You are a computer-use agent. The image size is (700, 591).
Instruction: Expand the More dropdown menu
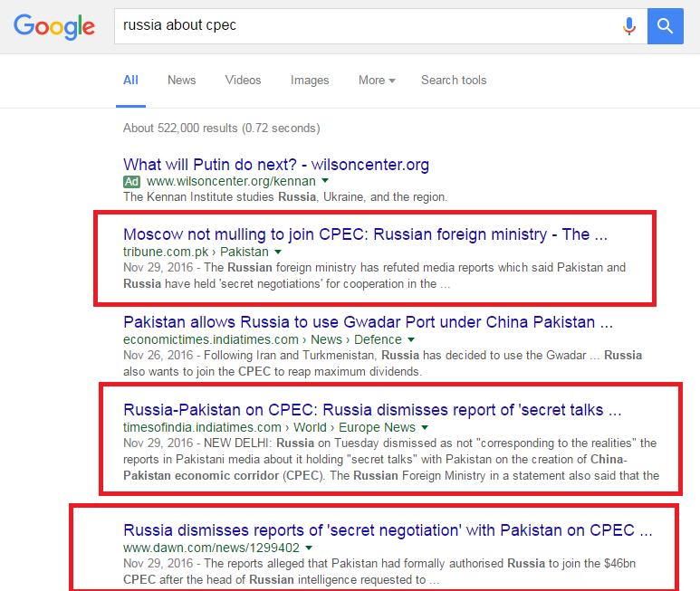377,81
